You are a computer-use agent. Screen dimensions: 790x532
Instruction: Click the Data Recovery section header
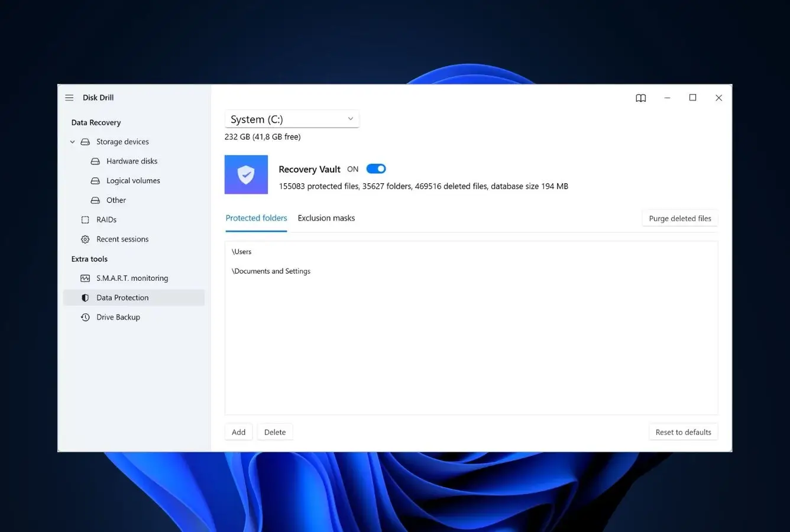pyautogui.click(x=96, y=122)
